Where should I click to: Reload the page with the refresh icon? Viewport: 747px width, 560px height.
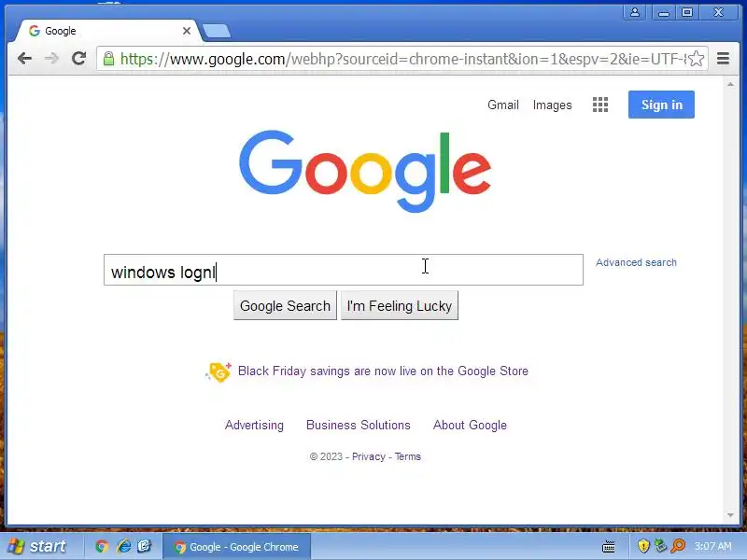(78, 59)
